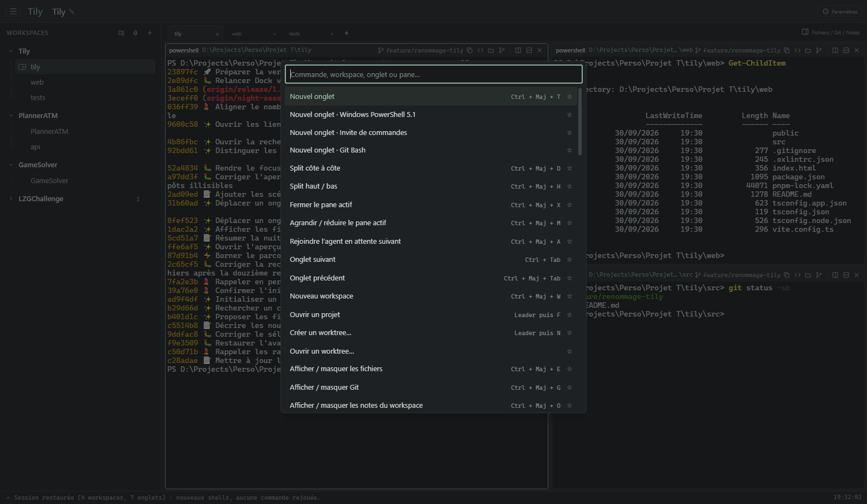The width and height of the screenshot is (867, 504).
Task: Expand the LZGChallenge workspace group
Action: [11, 199]
